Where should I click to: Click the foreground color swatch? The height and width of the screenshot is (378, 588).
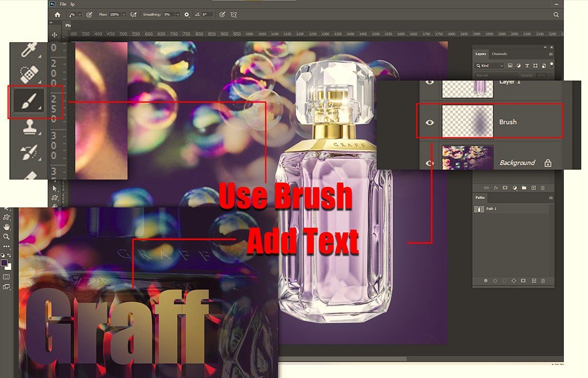(x=4, y=263)
